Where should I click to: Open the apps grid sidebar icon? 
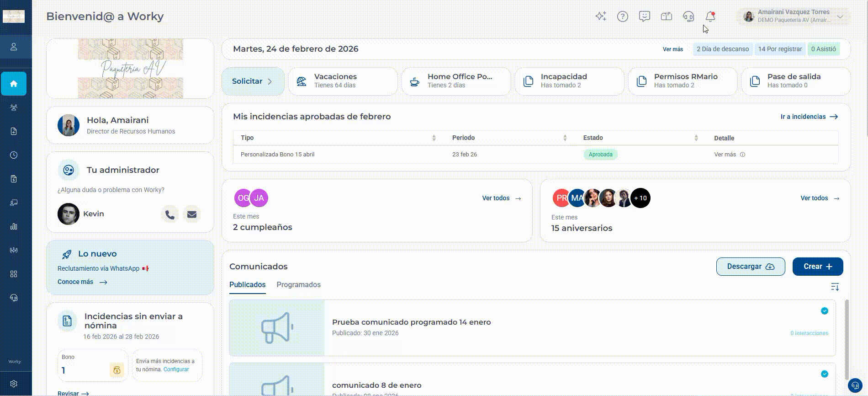point(14,274)
